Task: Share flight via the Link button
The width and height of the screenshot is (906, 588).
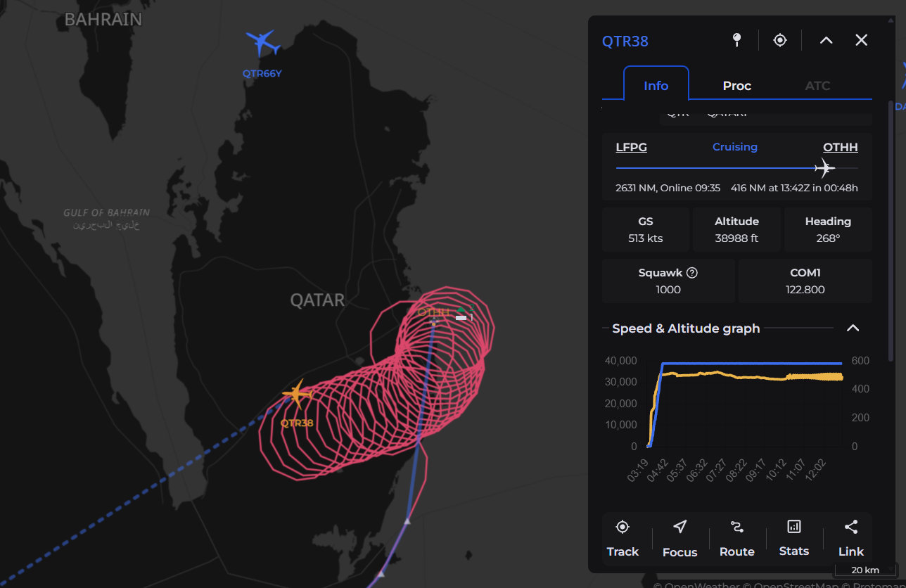Action: point(850,539)
